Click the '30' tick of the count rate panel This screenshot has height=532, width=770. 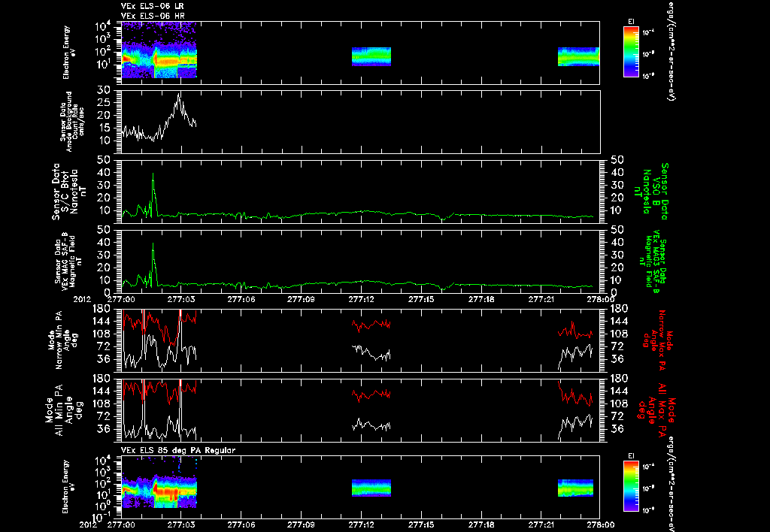[104, 90]
